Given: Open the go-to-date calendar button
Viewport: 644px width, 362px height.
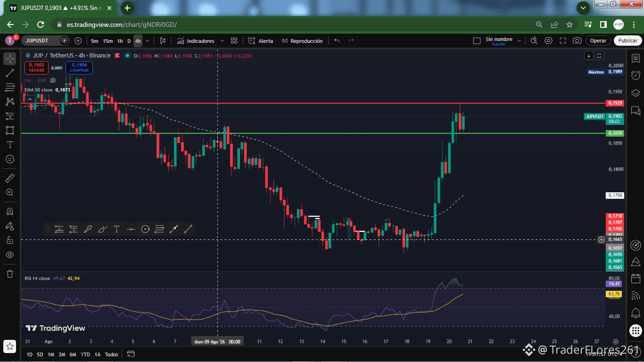Looking at the screenshot, I should [x=131, y=354].
